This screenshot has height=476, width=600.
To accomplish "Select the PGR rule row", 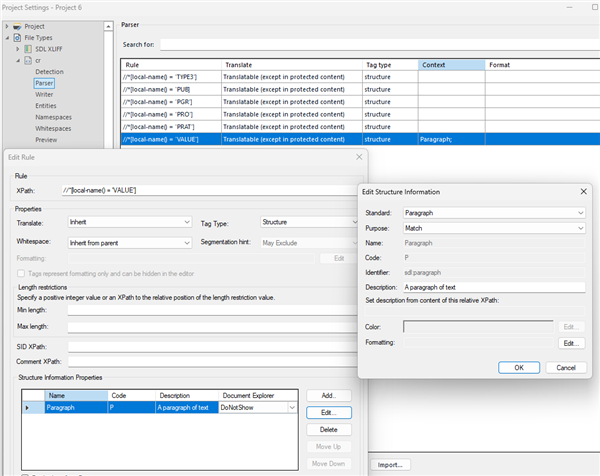I will [x=360, y=102].
